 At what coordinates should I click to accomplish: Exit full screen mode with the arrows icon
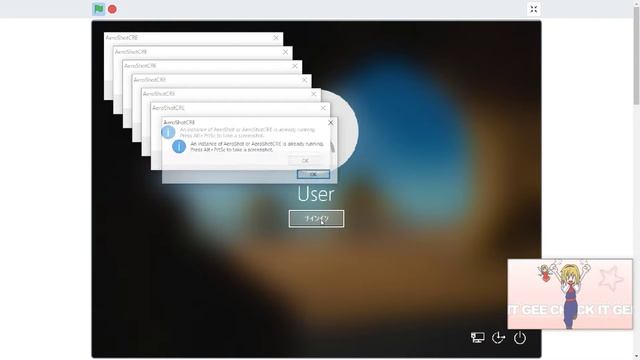(x=533, y=9)
